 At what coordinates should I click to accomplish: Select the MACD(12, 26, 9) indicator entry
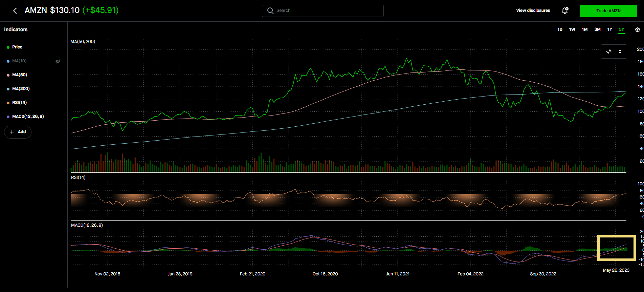point(28,117)
